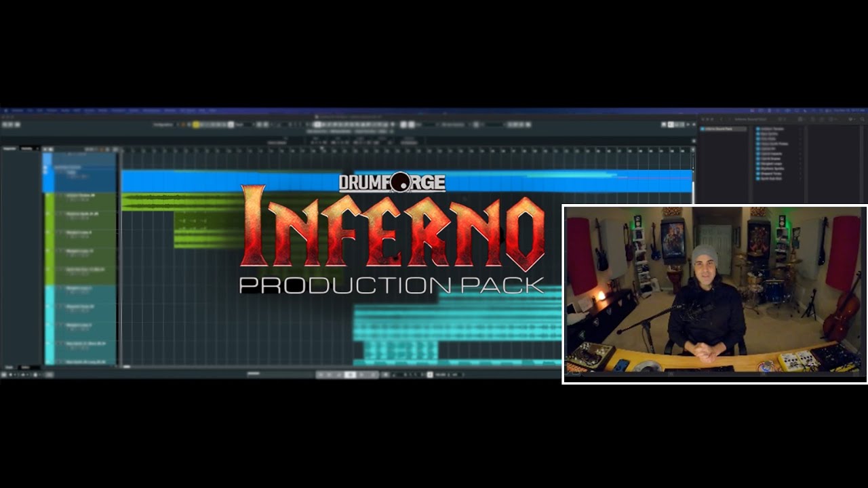Select the Inferno Sound Pack sidebar item
The image size is (868, 488).
click(723, 129)
